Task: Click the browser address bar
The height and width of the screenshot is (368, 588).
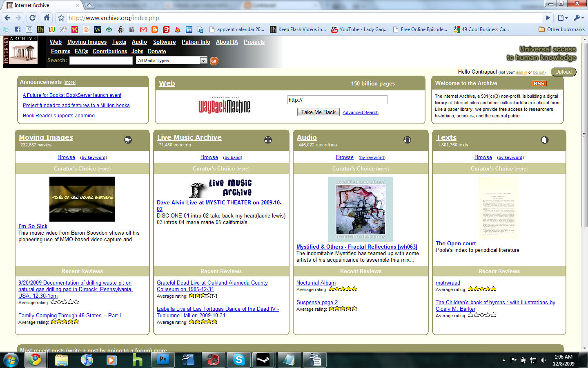Action: pos(304,18)
